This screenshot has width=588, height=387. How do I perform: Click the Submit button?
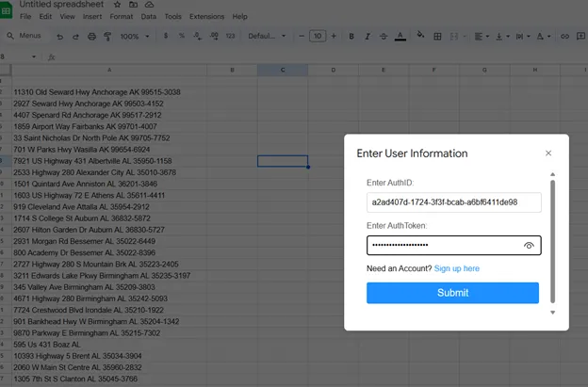pos(452,293)
